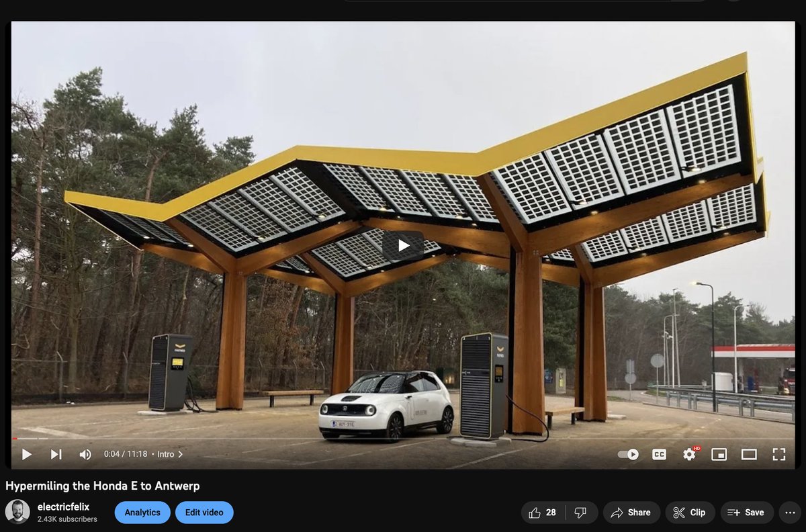Play the video using bottom-left play icon
Viewport: 806px width, 532px height.
(x=27, y=455)
